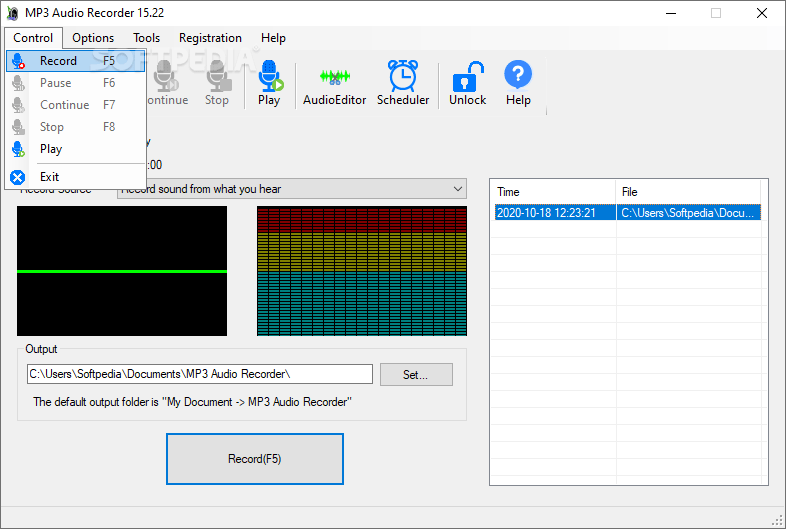Click the app icon in title bar

click(x=12, y=13)
